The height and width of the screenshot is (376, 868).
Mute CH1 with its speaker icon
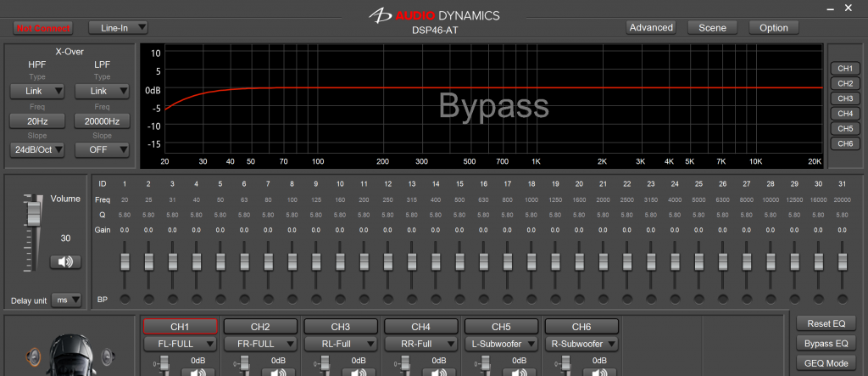coord(199,370)
